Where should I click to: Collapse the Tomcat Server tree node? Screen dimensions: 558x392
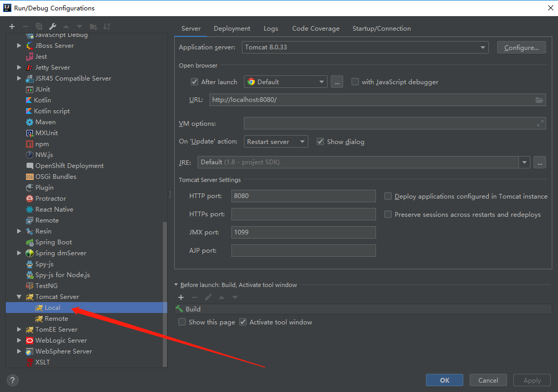pyautogui.click(x=19, y=297)
